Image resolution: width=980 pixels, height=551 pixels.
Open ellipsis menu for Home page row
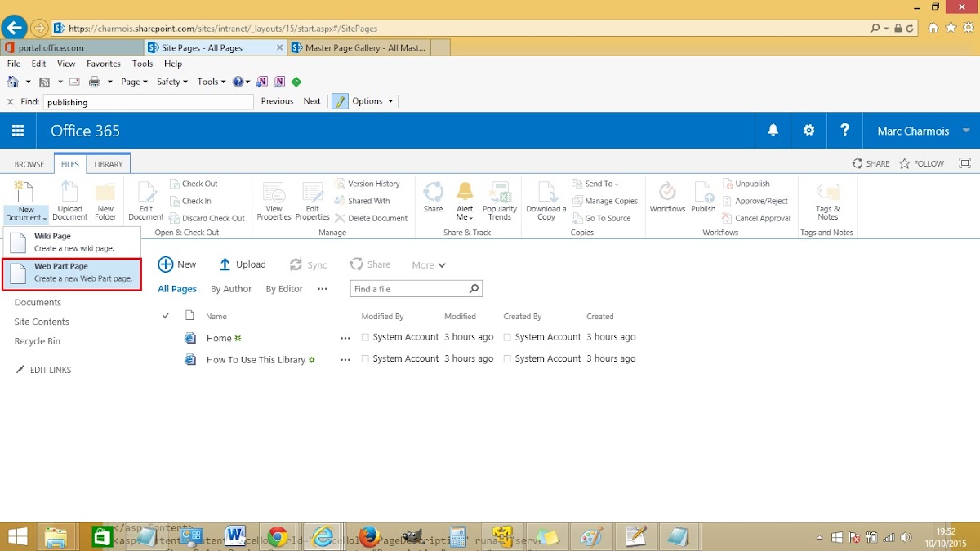point(345,337)
